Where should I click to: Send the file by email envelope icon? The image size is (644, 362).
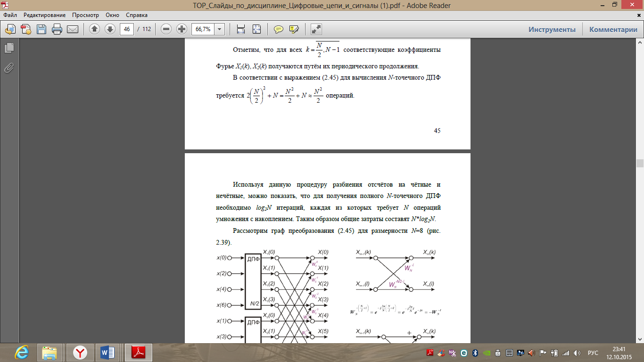(x=73, y=29)
